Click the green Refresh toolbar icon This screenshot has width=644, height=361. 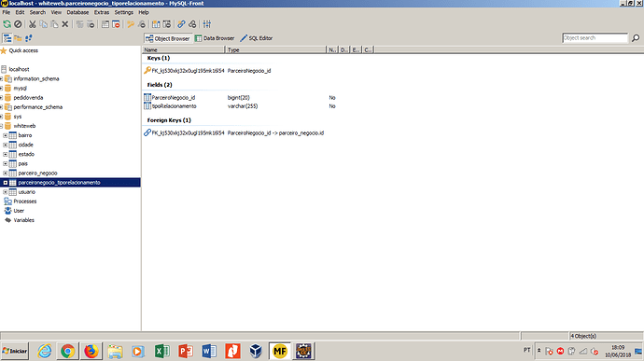(x=7, y=24)
